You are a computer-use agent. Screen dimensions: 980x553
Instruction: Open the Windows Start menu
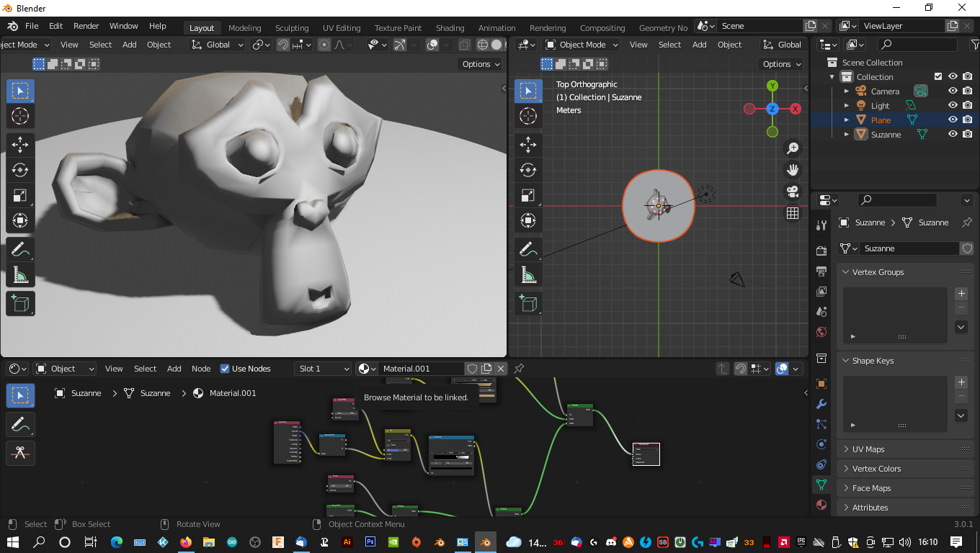pos(13,542)
